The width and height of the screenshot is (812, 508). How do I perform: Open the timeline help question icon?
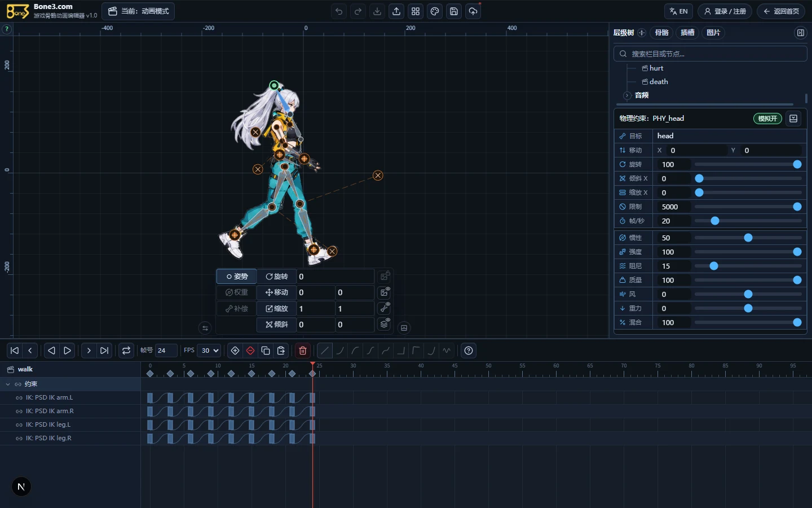[469, 351]
